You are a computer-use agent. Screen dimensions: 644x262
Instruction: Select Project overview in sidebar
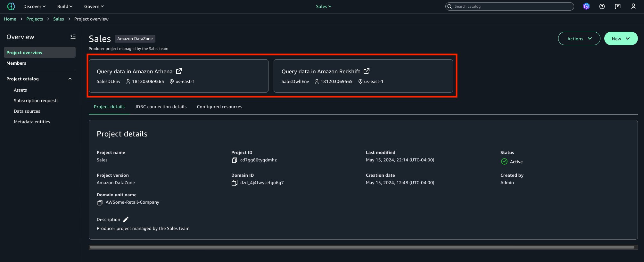tap(40, 53)
